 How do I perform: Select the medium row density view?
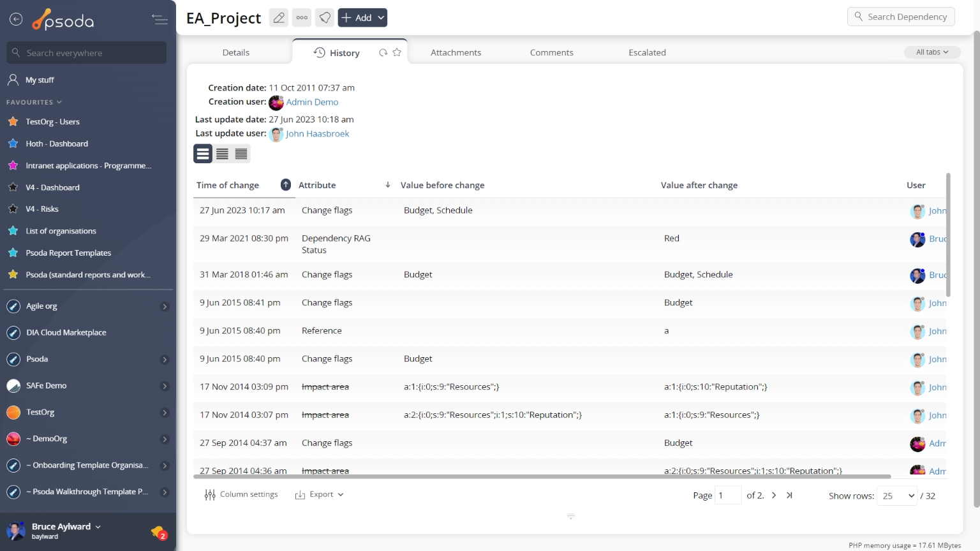222,154
